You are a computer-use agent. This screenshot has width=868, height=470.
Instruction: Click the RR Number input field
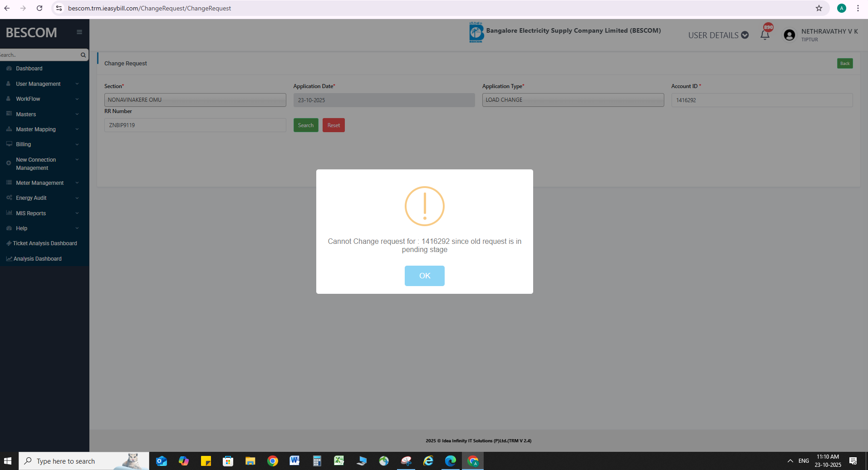point(195,125)
